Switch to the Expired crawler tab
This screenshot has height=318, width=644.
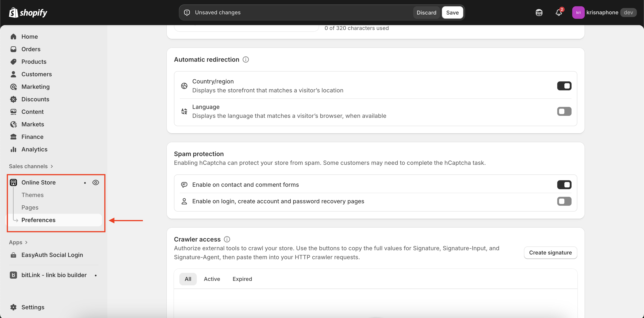pyautogui.click(x=242, y=279)
